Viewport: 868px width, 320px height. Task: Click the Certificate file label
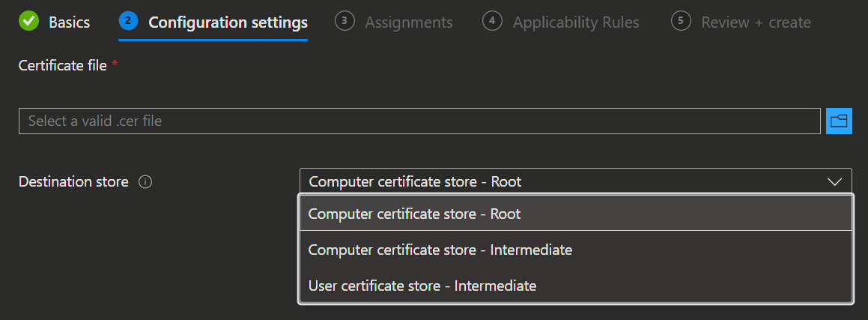(63, 65)
